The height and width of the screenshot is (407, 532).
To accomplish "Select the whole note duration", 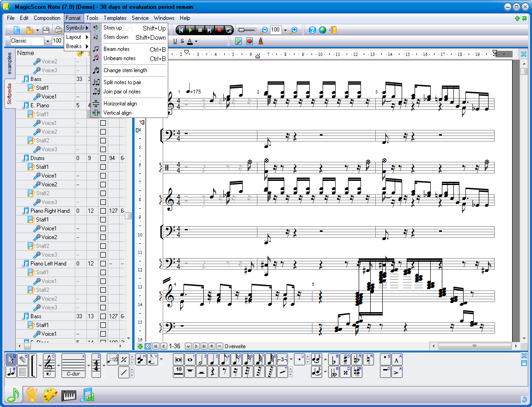I will click(190, 359).
